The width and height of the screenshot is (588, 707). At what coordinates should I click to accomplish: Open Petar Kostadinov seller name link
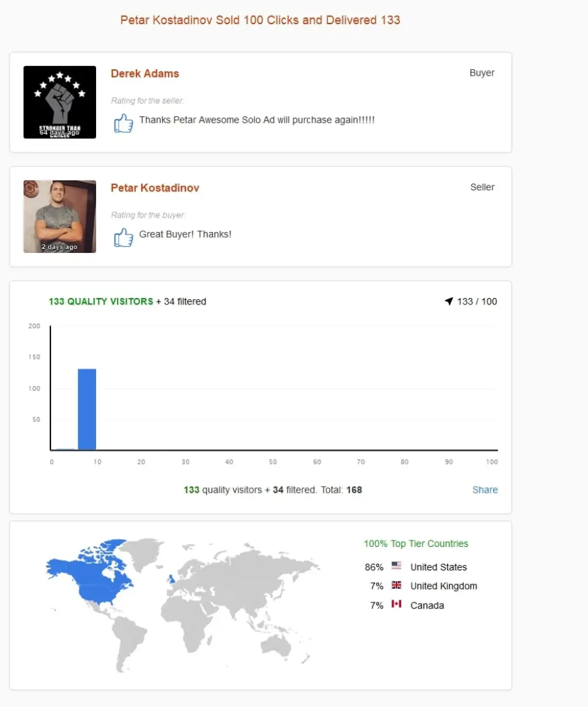click(x=155, y=188)
